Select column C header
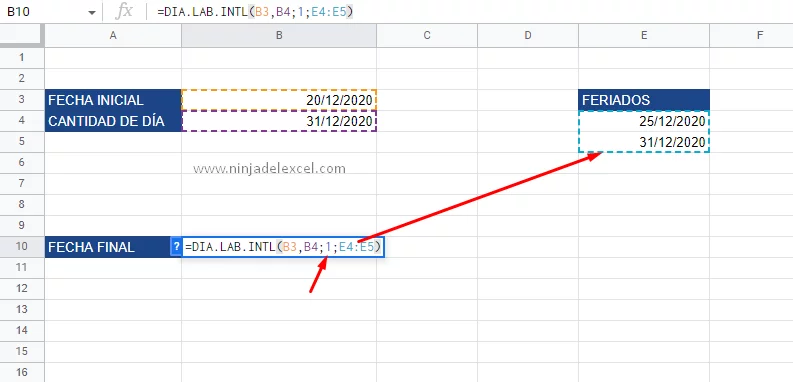The height and width of the screenshot is (382, 793). coord(427,35)
